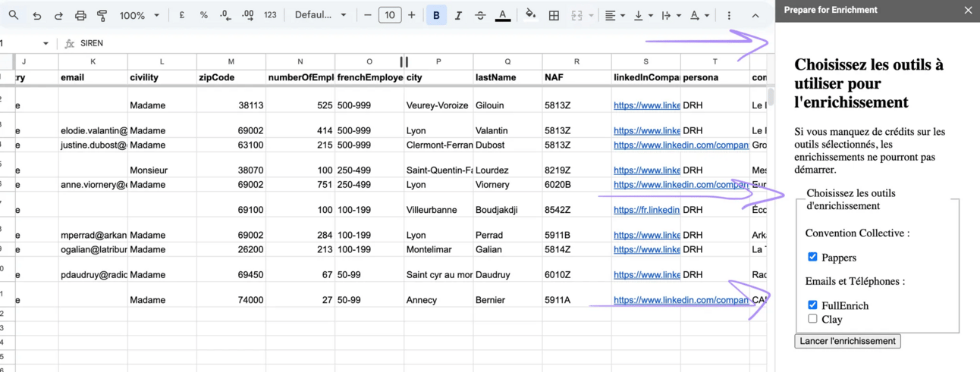Apply strikethrough formatting
This screenshot has height=372, width=980.
pos(480,15)
